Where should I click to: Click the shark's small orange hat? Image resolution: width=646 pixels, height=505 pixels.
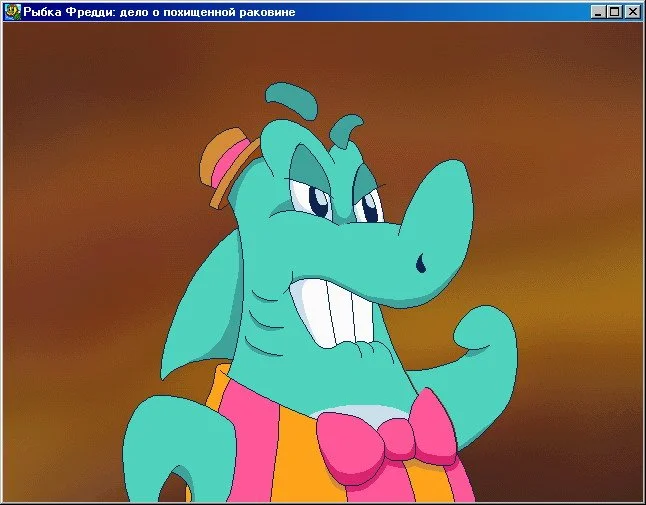click(228, 166)
